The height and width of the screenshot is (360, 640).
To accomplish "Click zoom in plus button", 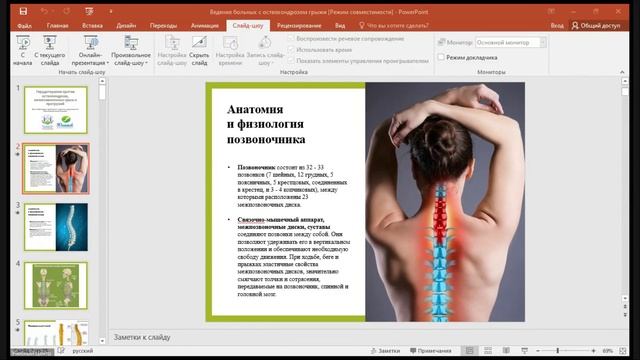I will [593, 351].
